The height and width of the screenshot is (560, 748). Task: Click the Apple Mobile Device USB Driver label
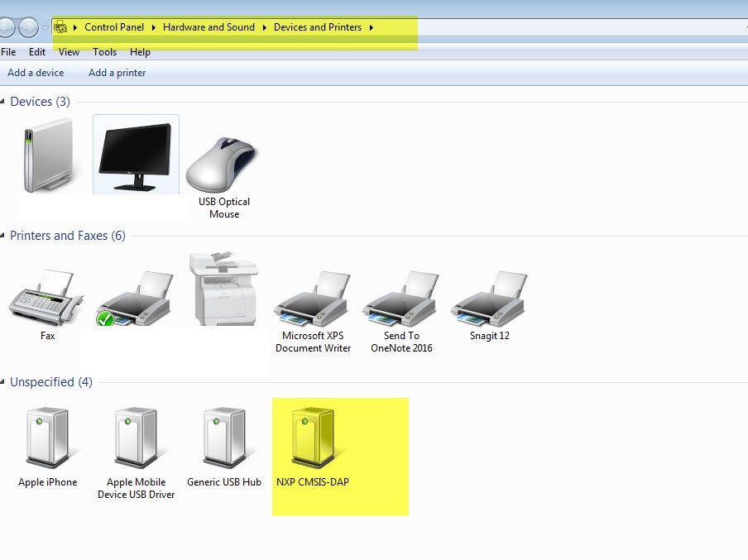pyautogui.click(x=136, y=489)
